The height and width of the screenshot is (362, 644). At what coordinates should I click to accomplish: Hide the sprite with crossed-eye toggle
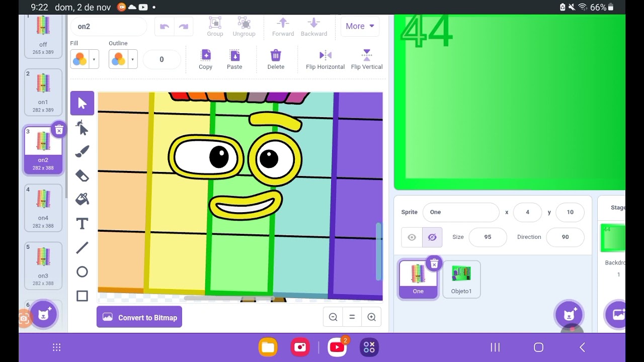pos(432,237)
